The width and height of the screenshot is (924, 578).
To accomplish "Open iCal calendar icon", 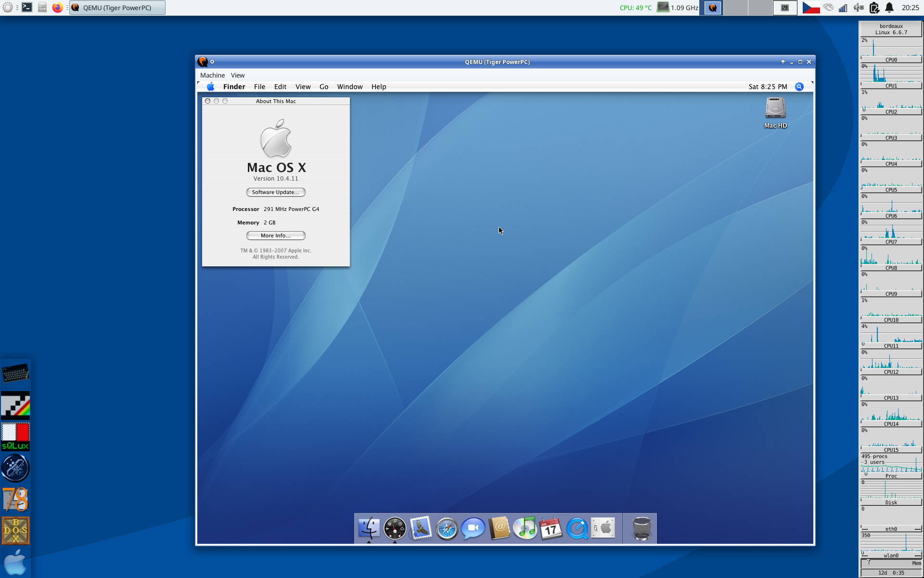I will coord(551,528).
